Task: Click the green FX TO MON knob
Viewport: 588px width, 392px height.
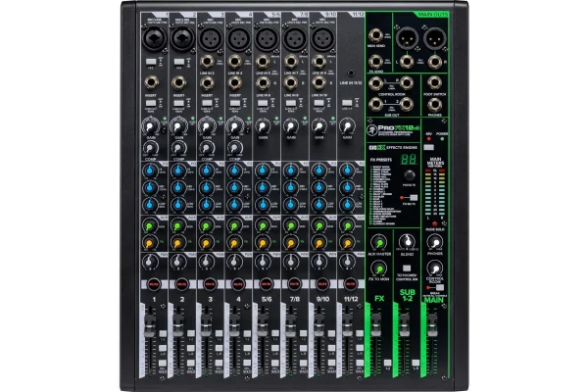Action: pyautogui.click(x=378, y=269)
